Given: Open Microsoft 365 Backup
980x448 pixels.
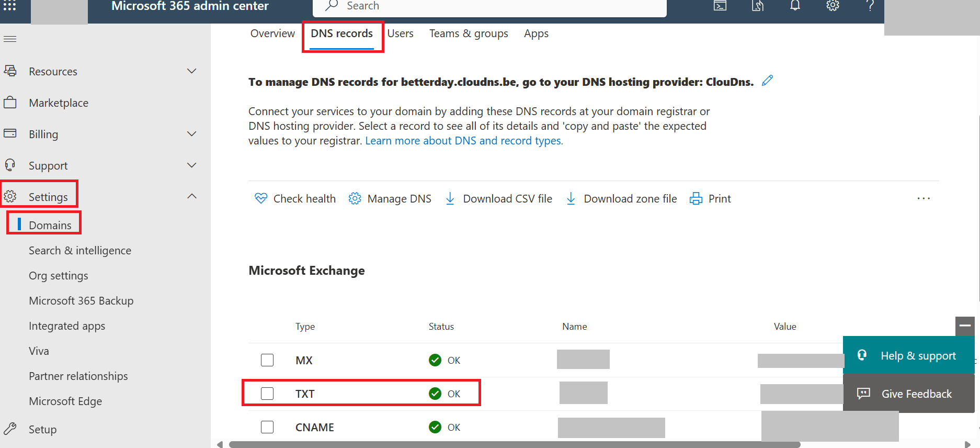Looking at the screenshot, I should pos(81,301).
